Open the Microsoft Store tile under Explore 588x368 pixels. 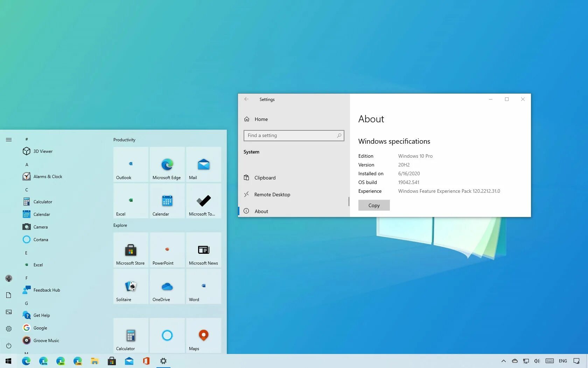[x=131, y=250]
